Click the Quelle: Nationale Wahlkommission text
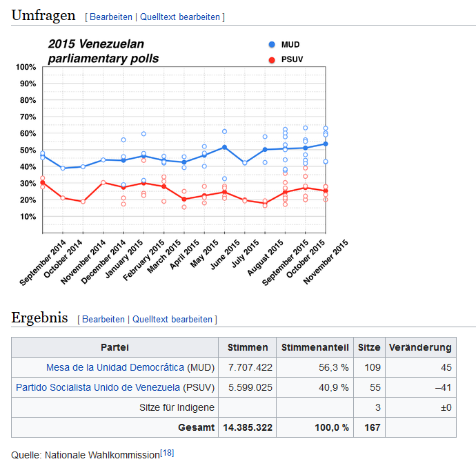 pyautogui.click(x=86, y=455)
